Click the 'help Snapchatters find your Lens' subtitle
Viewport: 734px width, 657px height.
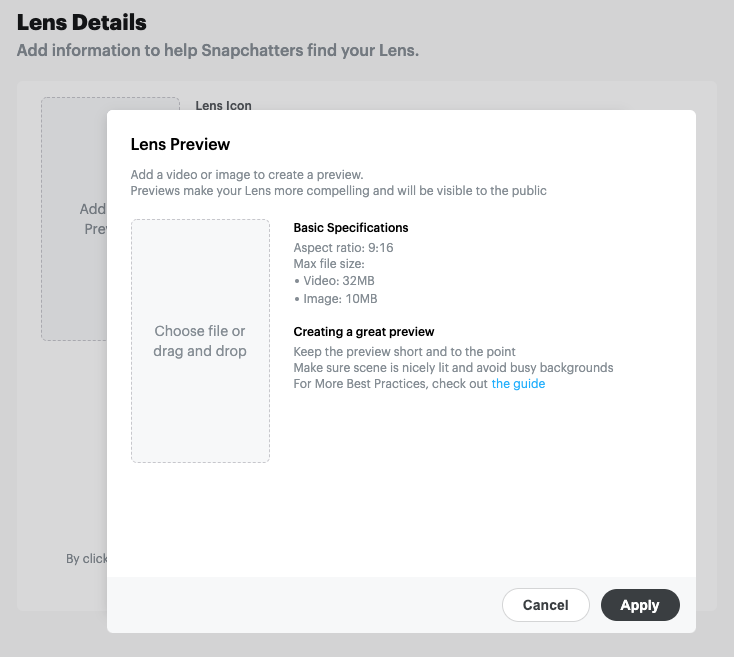pos(217,50)
